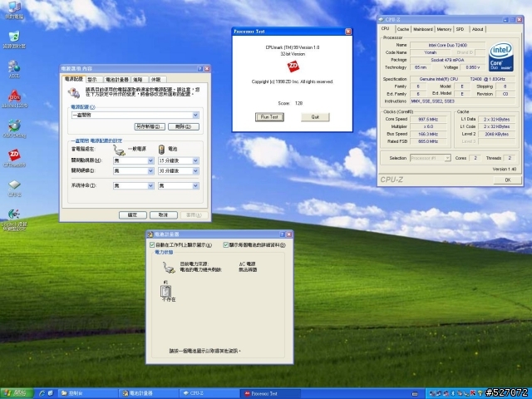Click the Level 2 2048 KBytes value
Screen dimensions: 532x399
[x=496, y=134]
